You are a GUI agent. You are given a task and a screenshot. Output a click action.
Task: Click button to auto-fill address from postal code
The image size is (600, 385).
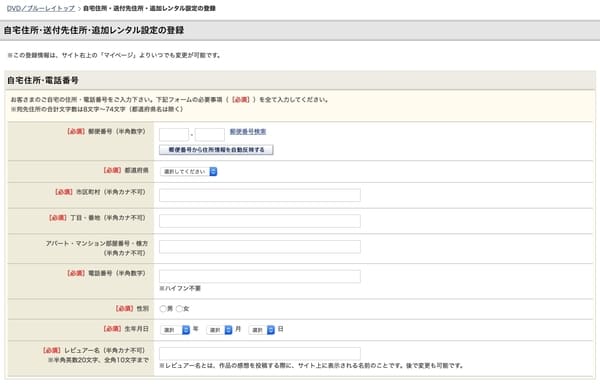tap(216, 150)
